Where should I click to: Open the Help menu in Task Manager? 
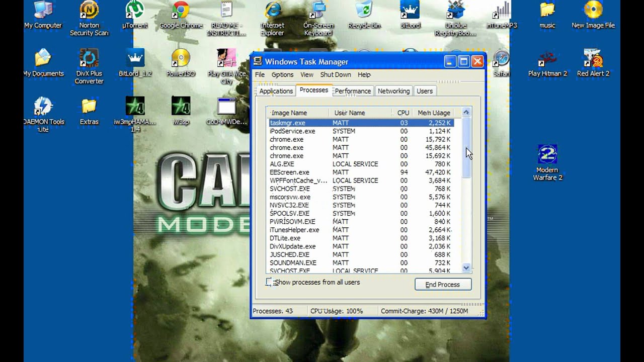tap(364, 74)
